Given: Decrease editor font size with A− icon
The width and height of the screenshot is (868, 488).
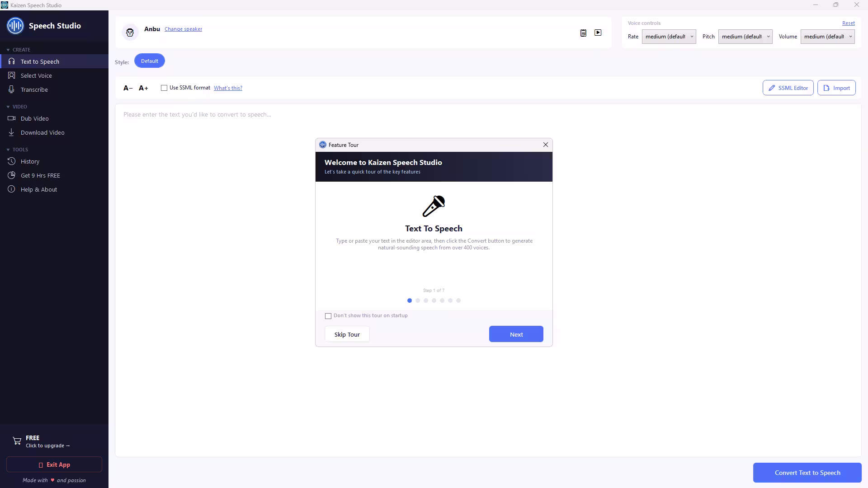Looking at the screenshot, I should click(128, 88).
